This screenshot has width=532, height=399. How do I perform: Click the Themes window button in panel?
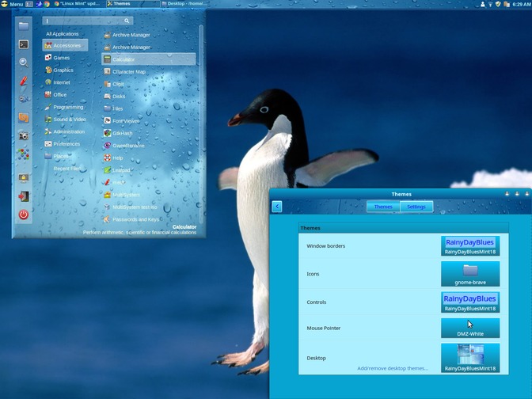133,4
